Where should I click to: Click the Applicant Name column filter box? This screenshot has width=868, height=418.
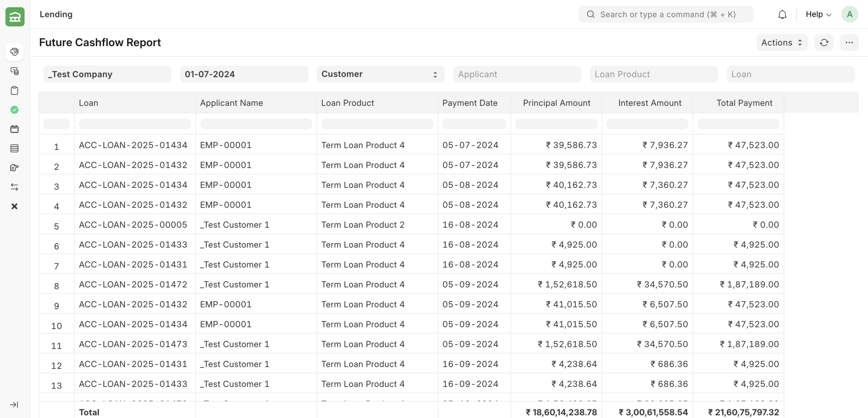coord(256,124)
